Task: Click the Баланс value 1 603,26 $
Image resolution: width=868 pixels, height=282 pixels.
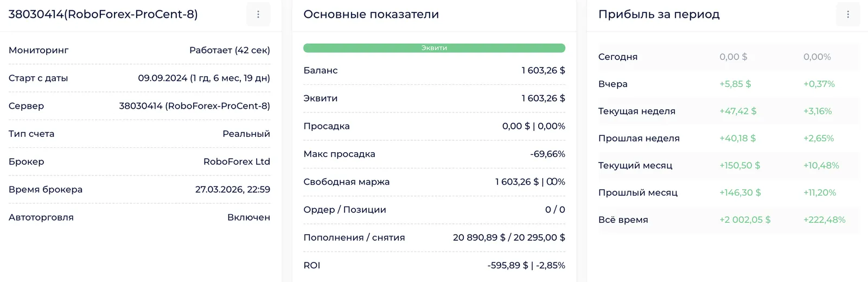Action: (543, 71)
